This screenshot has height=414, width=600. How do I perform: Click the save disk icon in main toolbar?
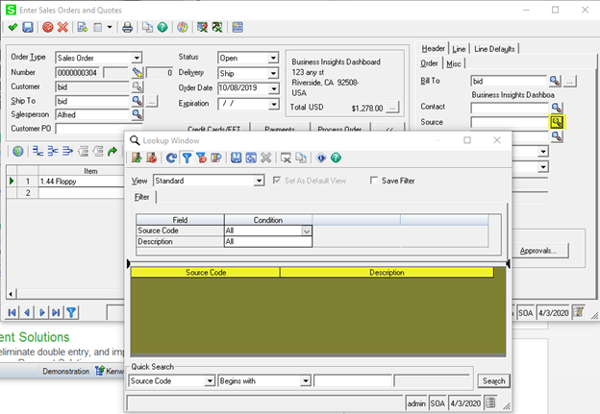tap(27, 27)
